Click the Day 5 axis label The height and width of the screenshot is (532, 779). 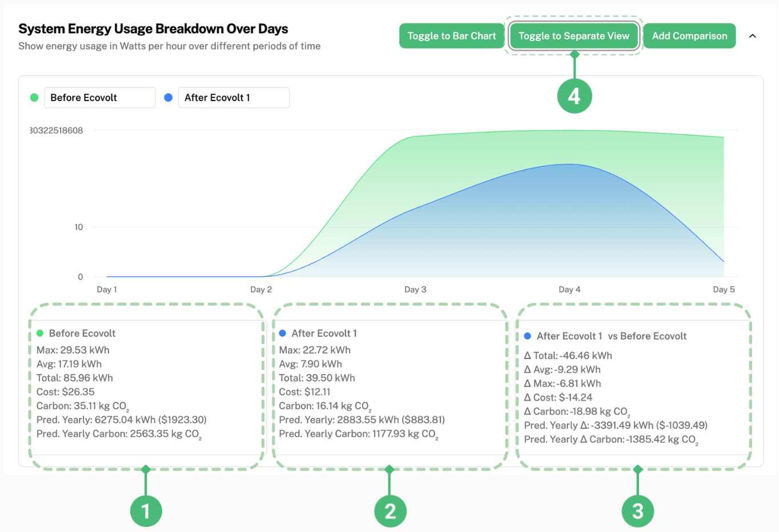[x=724, y=289]
